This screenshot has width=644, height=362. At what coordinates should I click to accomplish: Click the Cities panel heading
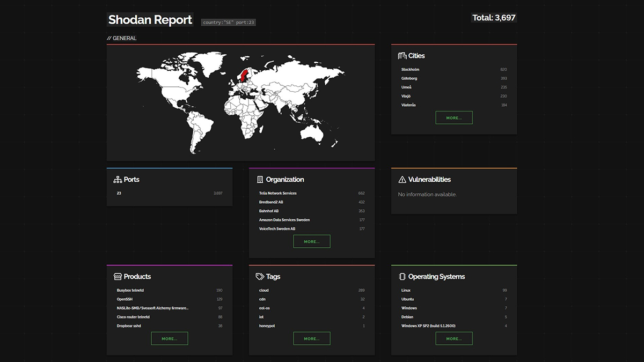pos(416,56)
